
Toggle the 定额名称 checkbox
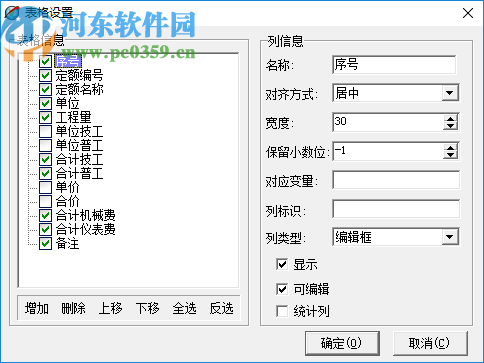(46, 89)
